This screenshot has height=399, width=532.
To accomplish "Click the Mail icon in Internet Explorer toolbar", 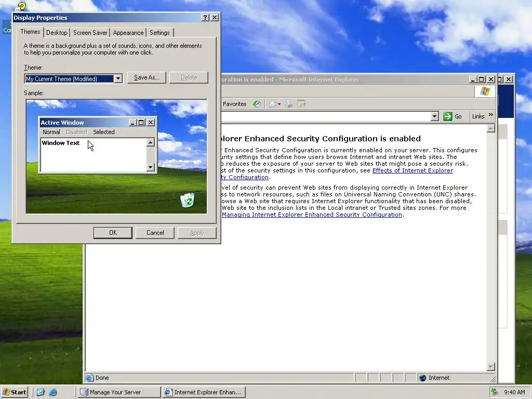I will click(273, 104).
